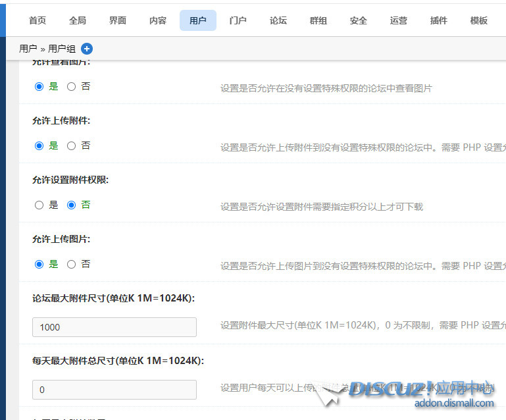The image size is (506, 420).
Task: Select 是 under 允许上传附件
Action: click(x=39, y=145)
